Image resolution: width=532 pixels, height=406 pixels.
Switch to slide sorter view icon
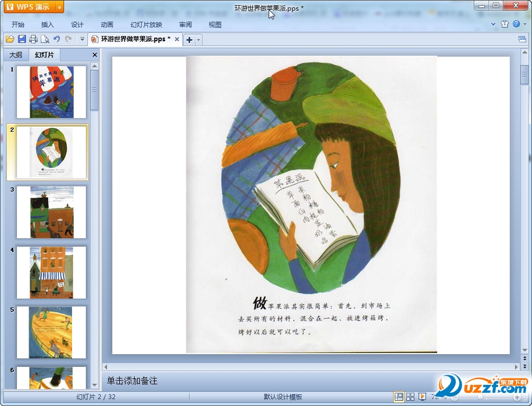click(411, 396)
